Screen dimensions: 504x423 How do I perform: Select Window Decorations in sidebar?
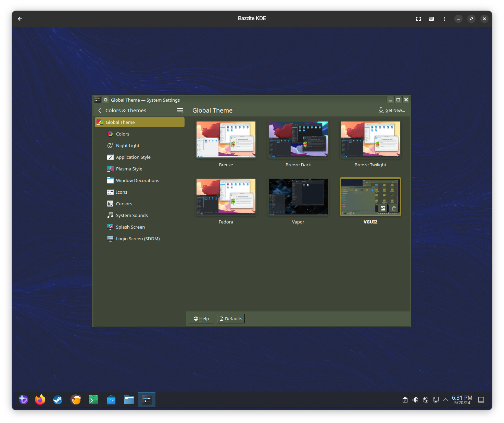point(137,180)
